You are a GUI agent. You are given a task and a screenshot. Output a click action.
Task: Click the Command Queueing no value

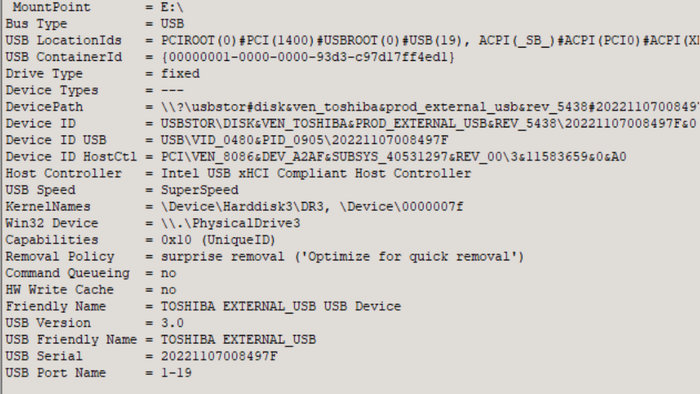point(168,274)
